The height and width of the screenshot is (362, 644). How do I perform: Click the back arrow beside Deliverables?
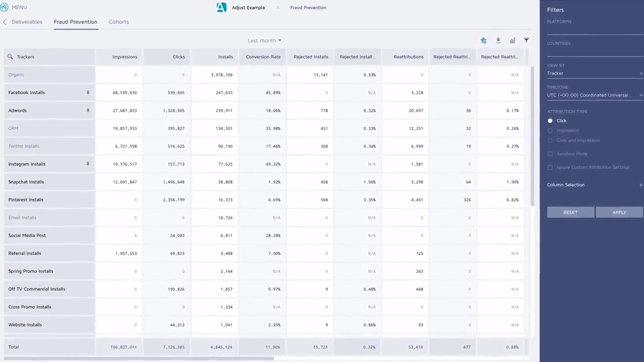click(x=5, y=22)
